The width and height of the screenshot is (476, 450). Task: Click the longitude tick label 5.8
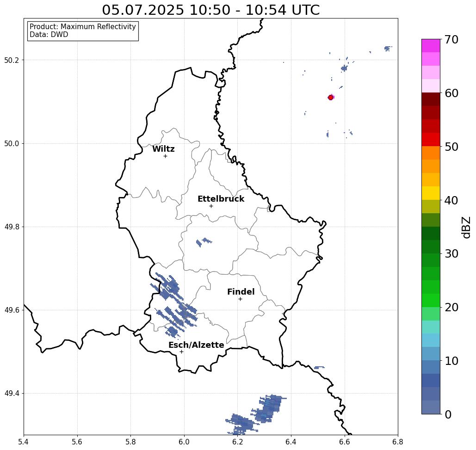130,442
